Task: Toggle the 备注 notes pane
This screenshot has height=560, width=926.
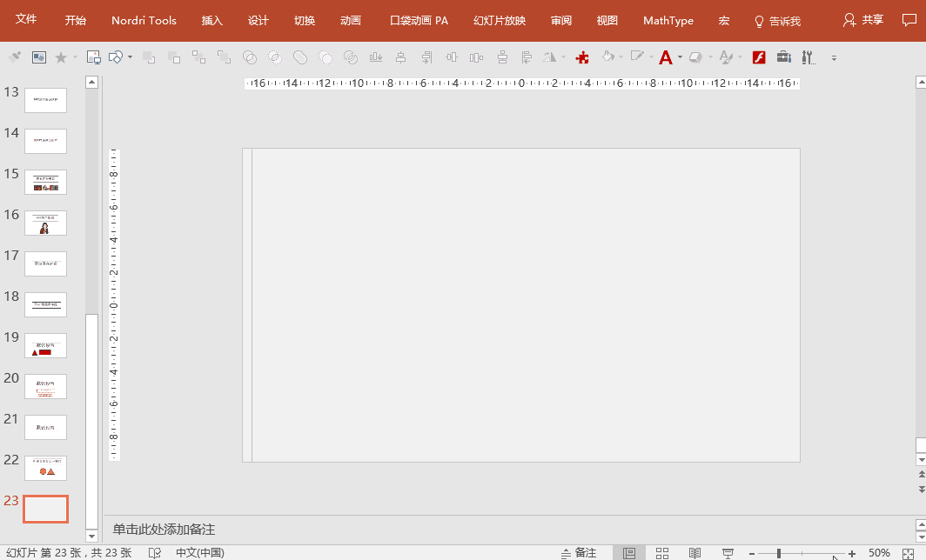Action: [579, 553]
